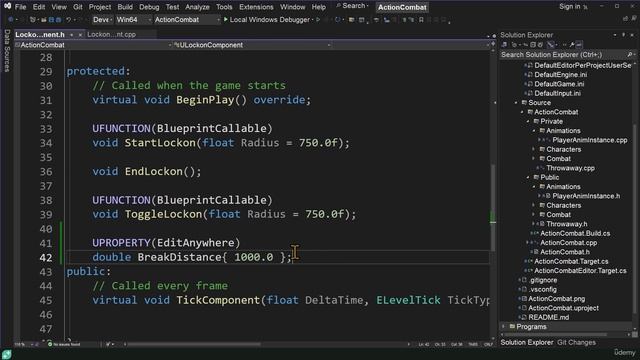Click the No issues found status icon
640x360 pixels.
(50, 344)
